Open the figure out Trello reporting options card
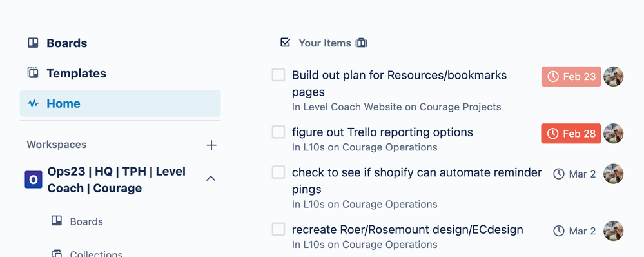The height and width of the screenshot is (257, 644). pyautogui.click(x=382, y=132)
